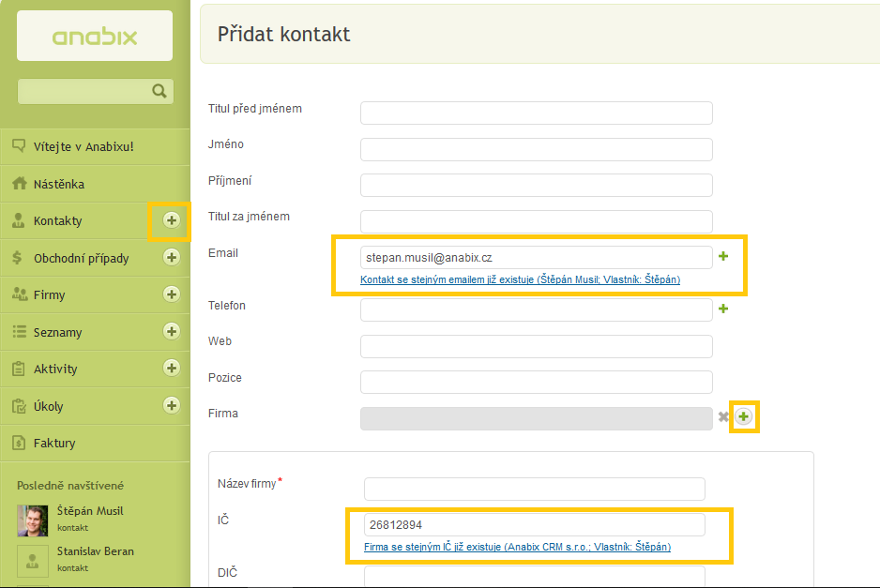Click the round plus button beside Firma
880x588 pixels.
pos(743,416)
